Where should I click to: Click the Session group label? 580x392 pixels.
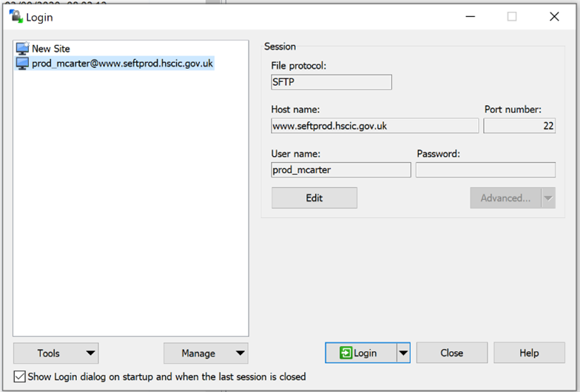coord(280,47)
